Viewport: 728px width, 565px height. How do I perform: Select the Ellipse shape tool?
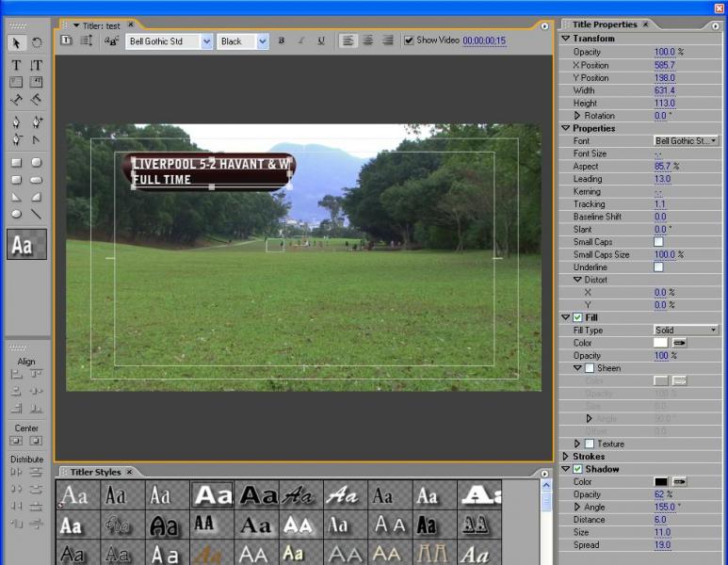coord(16,214)
